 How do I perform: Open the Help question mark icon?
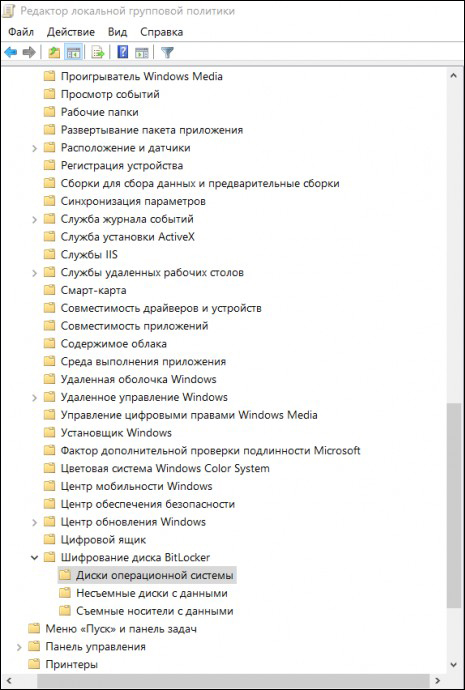coord(123,53)
